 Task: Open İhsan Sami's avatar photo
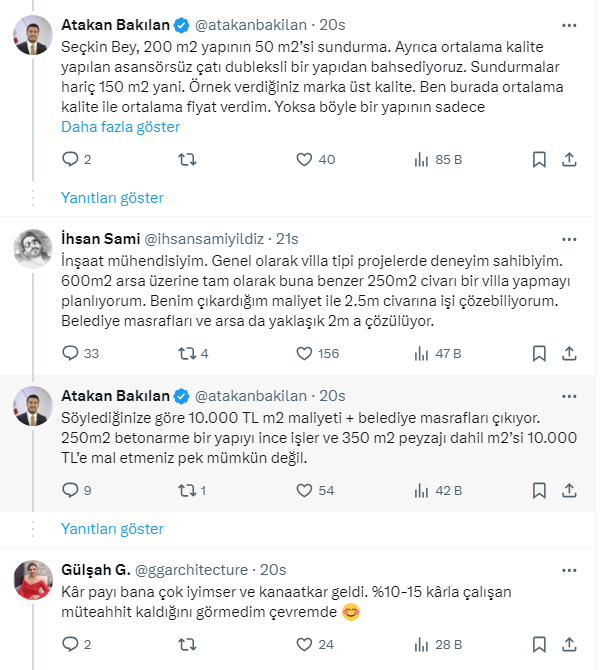point(33,249)
